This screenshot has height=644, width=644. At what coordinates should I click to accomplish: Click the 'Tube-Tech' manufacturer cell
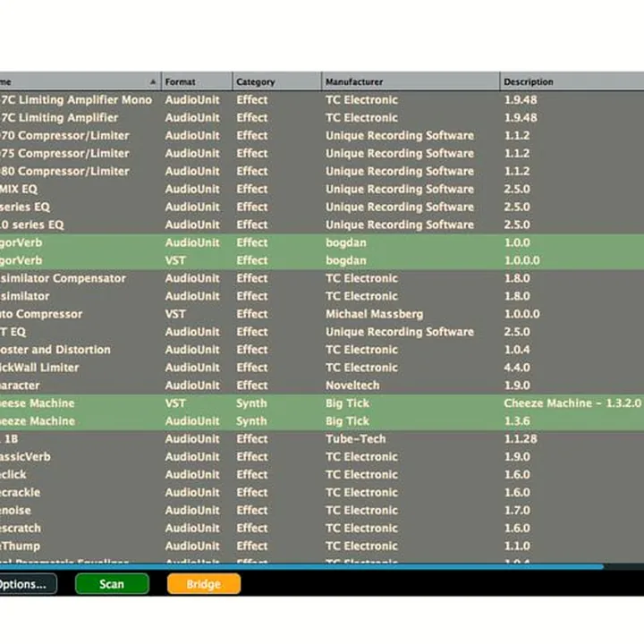point(356,439)
